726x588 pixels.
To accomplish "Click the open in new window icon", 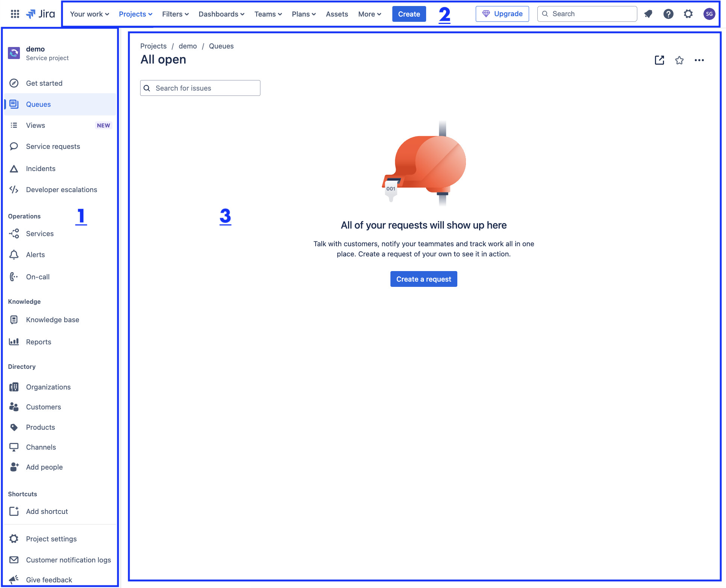I will click(x=659, y=60).
